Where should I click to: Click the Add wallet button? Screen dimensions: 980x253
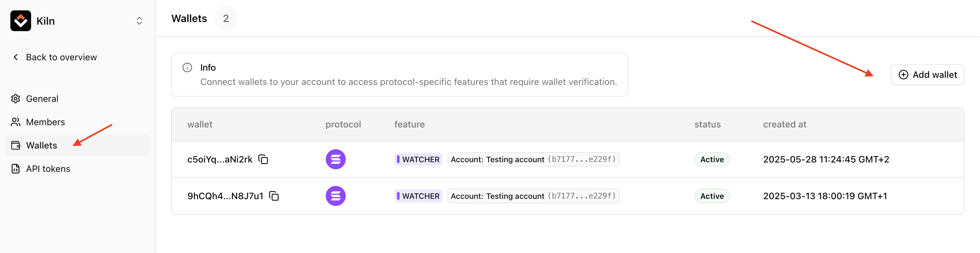click(927, 75)
